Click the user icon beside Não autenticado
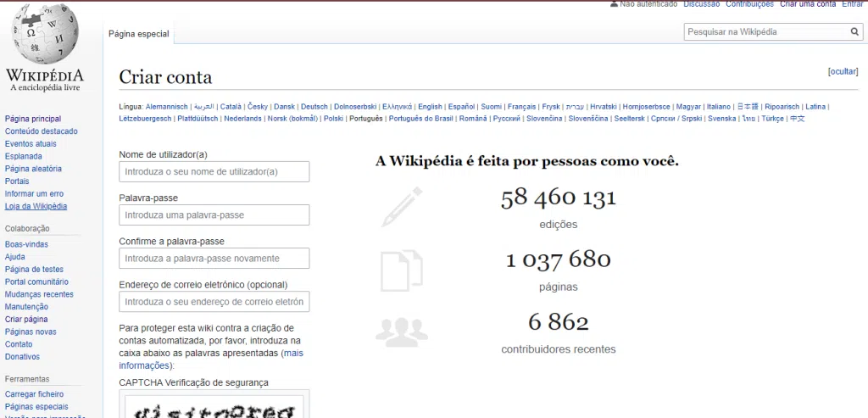 point(614,3)
